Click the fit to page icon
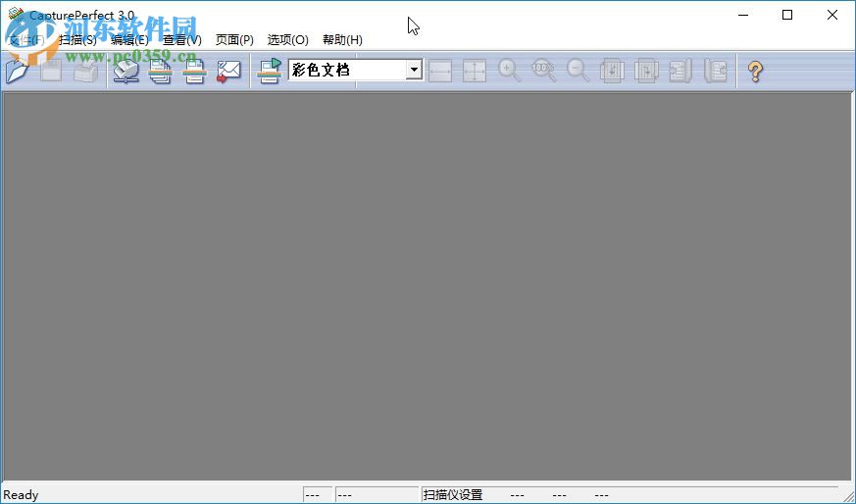The height and width of the screenshot is (504, 856). (475, 71)
